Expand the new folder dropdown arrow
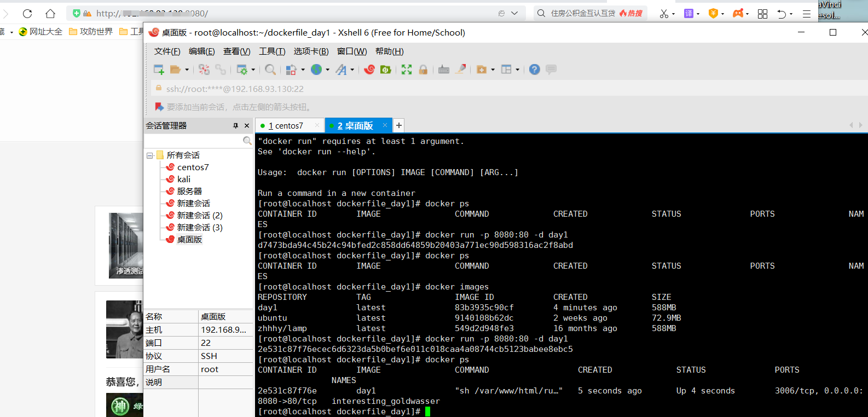 493,69
